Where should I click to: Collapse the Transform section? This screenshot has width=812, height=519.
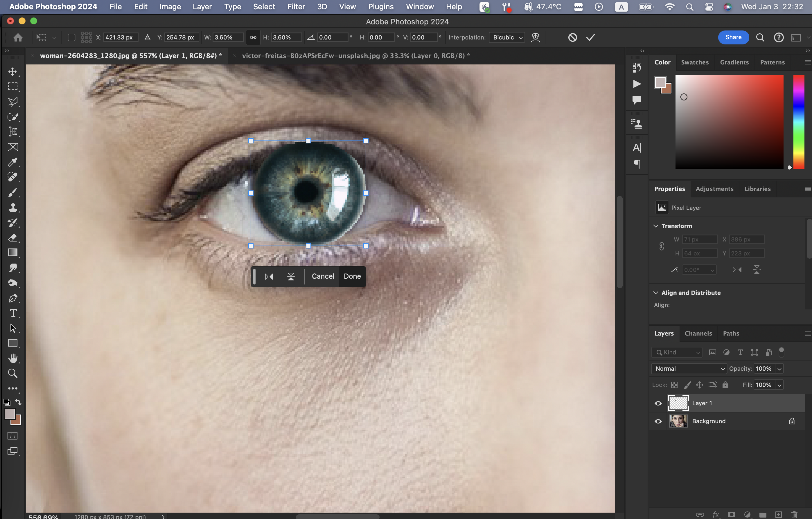point(656,226)
